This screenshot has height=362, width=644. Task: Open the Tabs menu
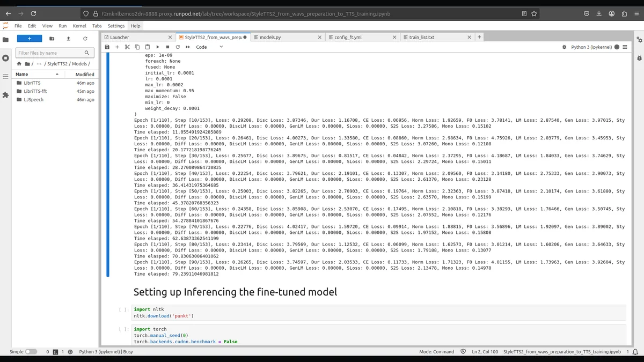coord(97,26)
